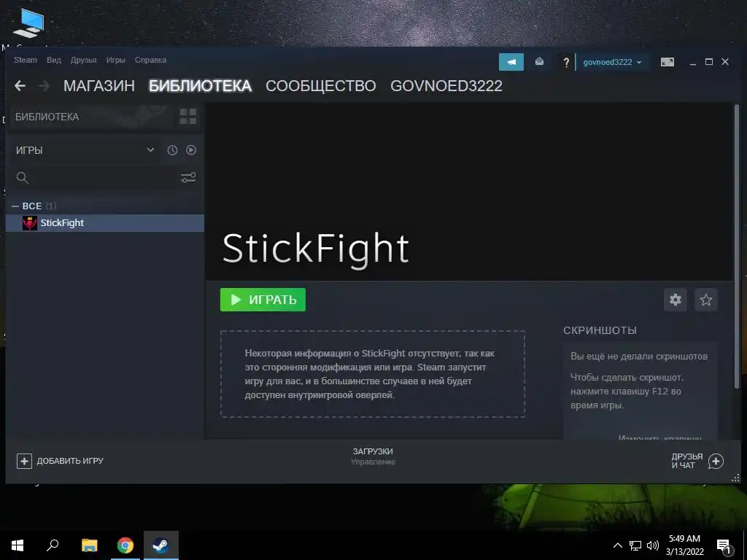Click the green ИГРАТЬ button

coord(263,300)
